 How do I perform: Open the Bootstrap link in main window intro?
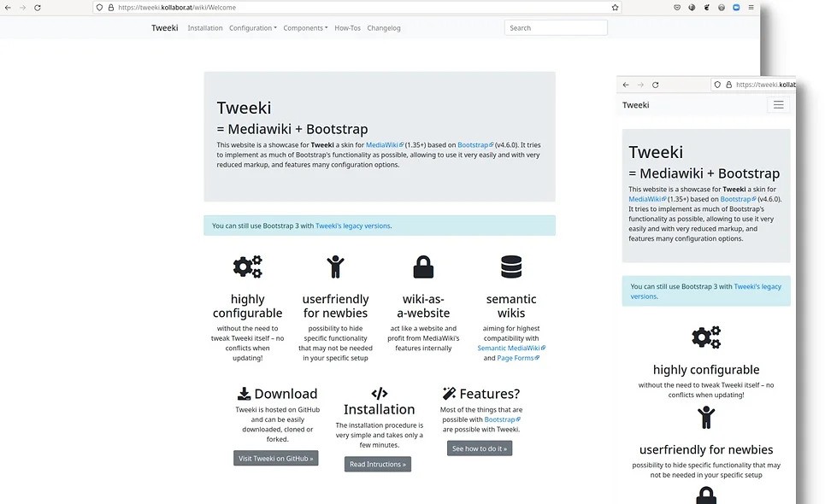[475, 145]
